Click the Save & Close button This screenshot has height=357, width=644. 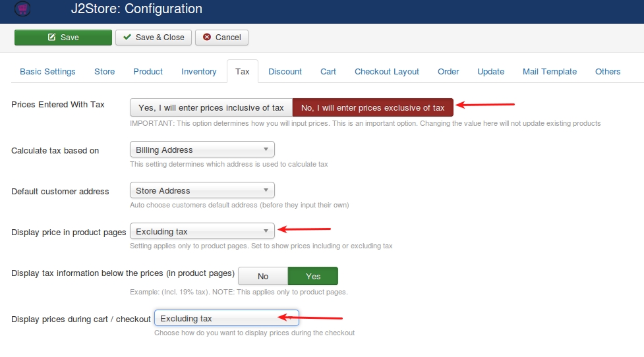coord(154,38)
